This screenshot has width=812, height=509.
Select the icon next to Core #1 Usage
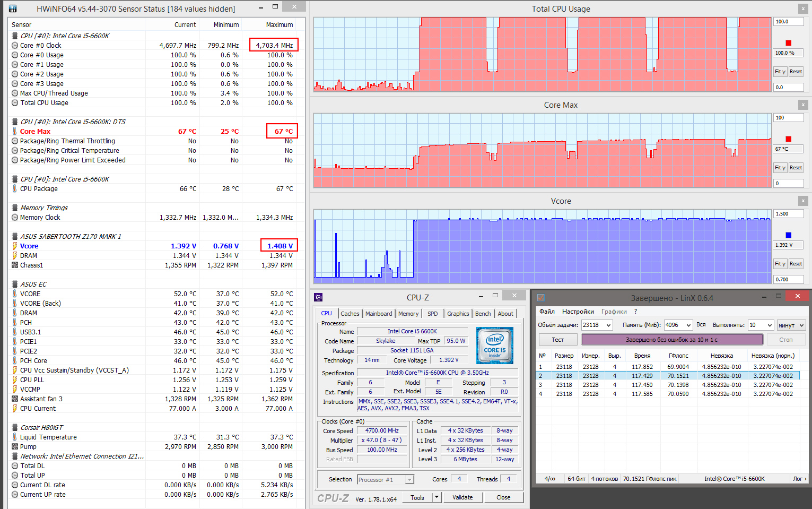(15, 65)
